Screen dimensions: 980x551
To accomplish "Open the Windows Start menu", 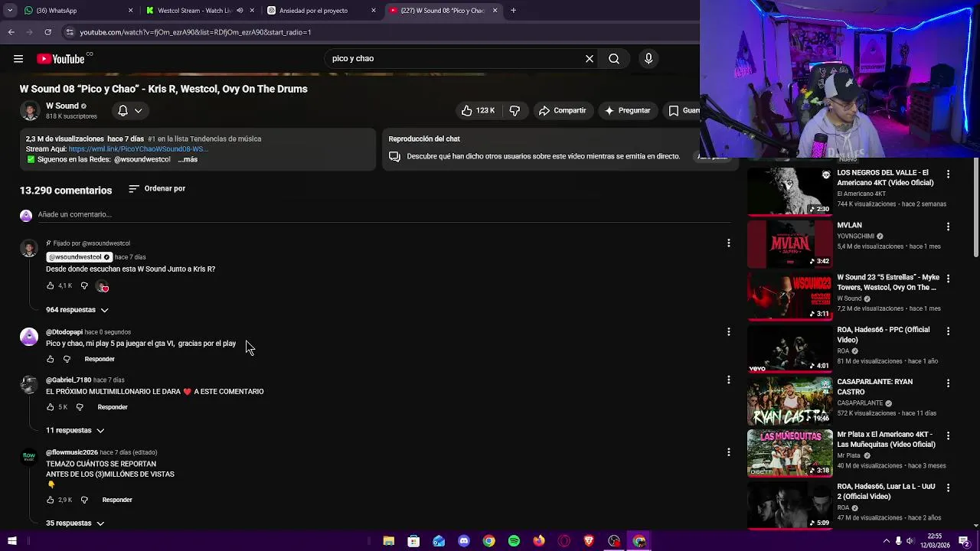I will 11,541.
